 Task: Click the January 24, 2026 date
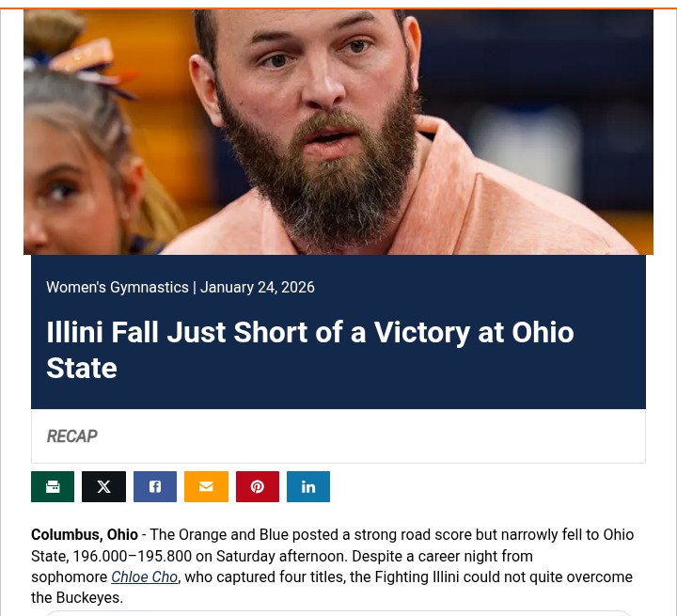tap(258, 287)
